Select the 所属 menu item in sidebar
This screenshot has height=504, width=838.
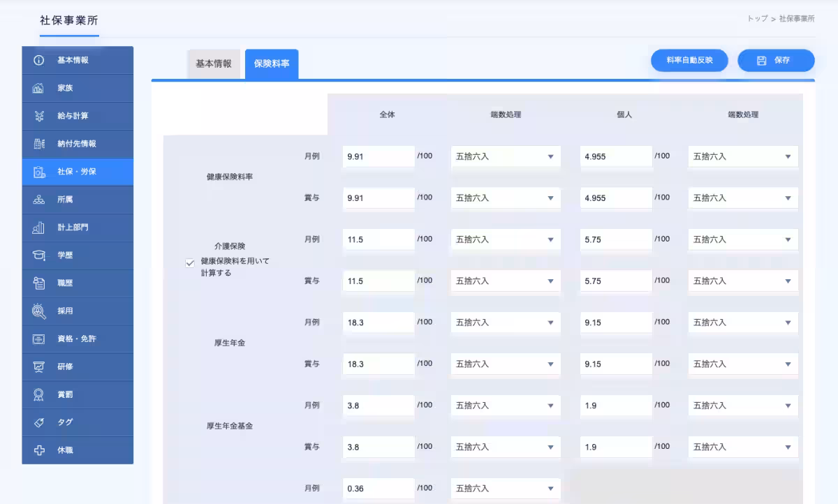point(38,200)
